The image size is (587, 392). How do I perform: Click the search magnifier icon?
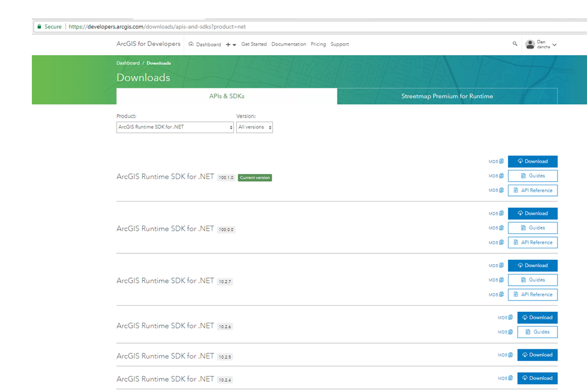[x=515, y=44]
